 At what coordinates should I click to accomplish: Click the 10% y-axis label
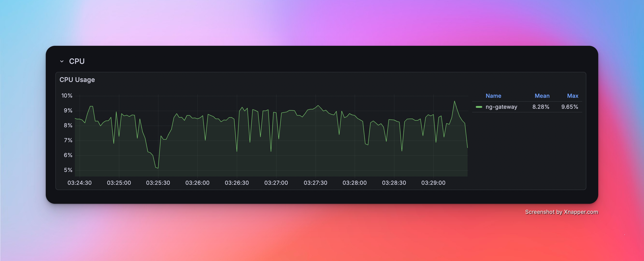pyautogui.click(x=67, y=96)
